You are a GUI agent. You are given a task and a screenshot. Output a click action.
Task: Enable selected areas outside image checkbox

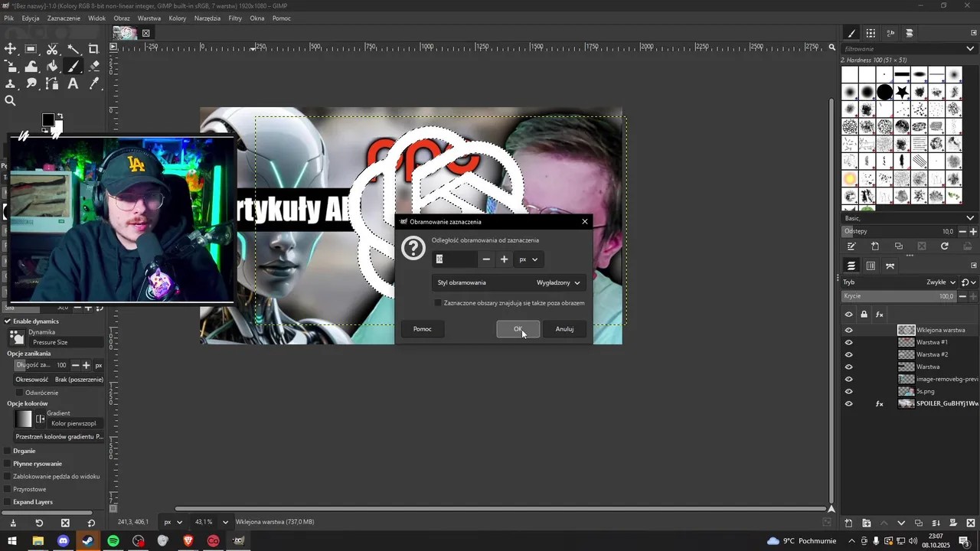438,303
